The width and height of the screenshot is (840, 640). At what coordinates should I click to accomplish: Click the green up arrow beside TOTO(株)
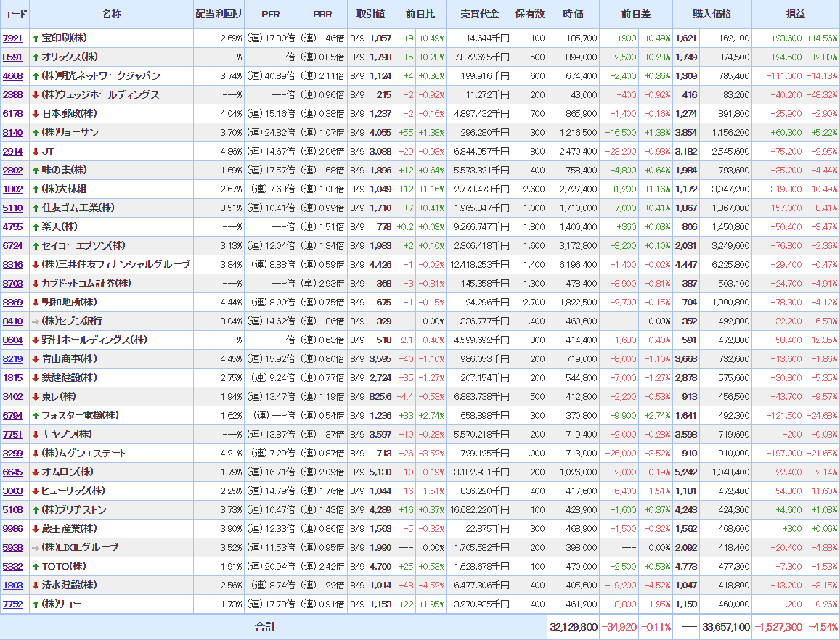[36, 566]
